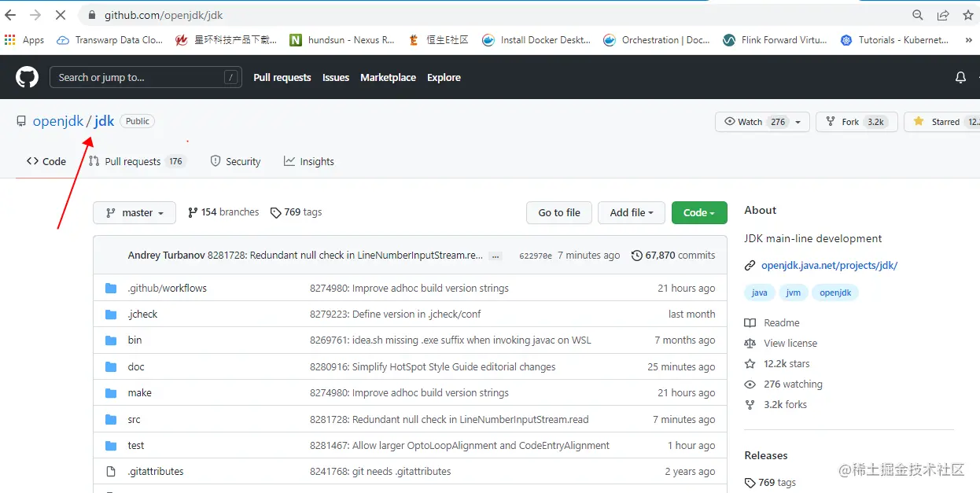The height and width of the screenshot is (493, 980).
Task: Open the Transwarp Data Cloud bookmark
Action: coord(110,40)
